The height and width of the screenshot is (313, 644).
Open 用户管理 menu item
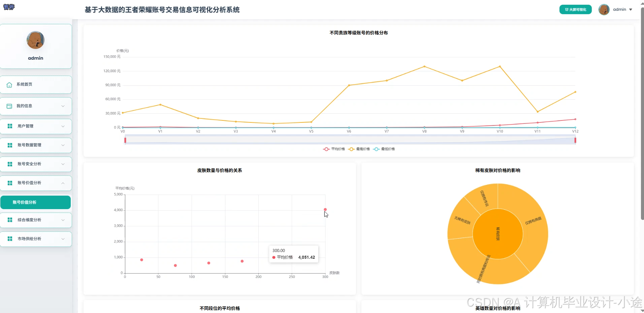pyautogui.click(x=36, y=126)
